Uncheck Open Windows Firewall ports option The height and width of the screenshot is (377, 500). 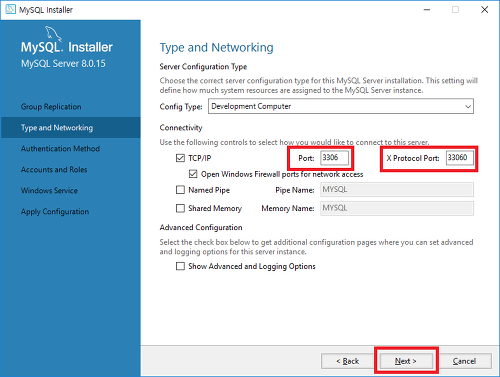click(193, 174)
